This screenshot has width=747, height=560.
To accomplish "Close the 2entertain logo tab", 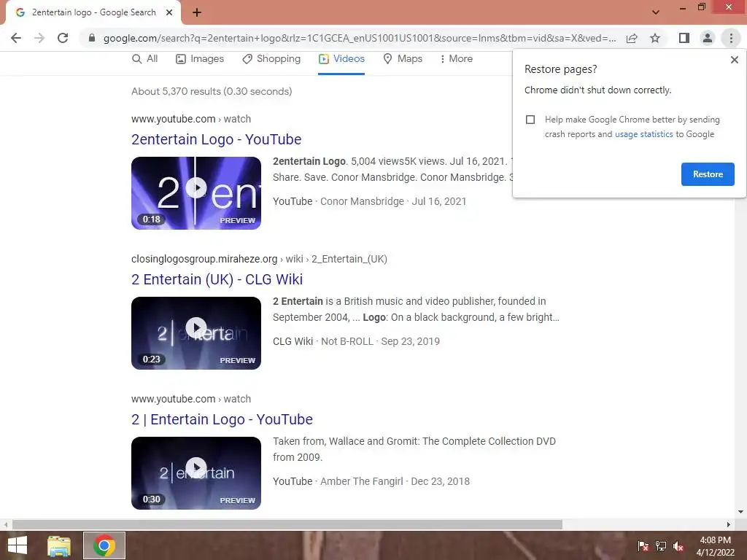I will 169,13.
